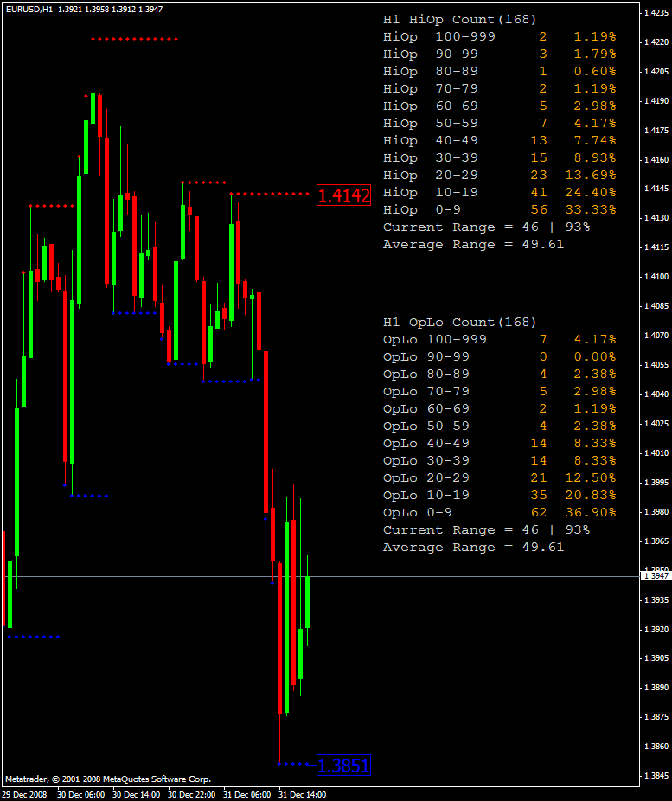Select the red dotted high line at chart top

click(x=134, y=39)
